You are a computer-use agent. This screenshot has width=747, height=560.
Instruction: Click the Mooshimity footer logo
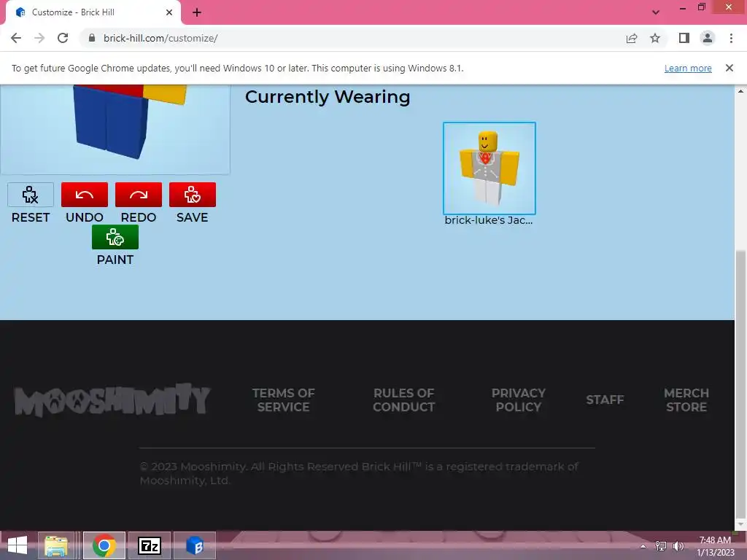[112, 400]
